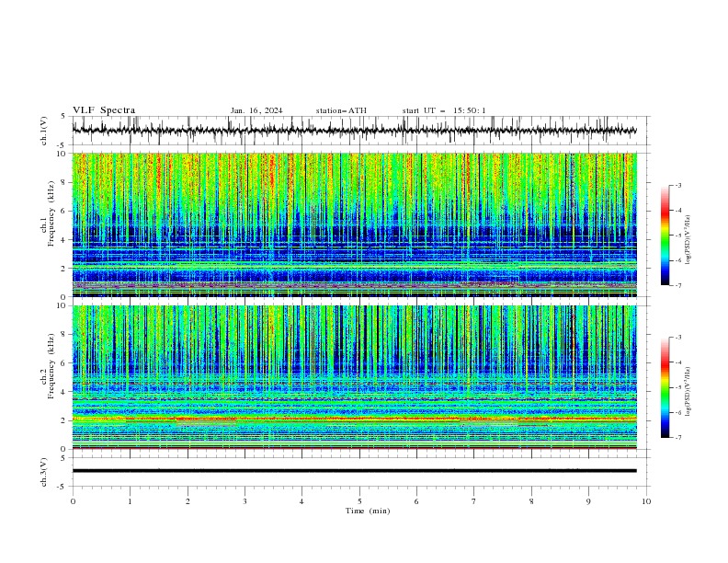Click the 'station=ATH' label
The image size is (728, 563).
[341, 110]
